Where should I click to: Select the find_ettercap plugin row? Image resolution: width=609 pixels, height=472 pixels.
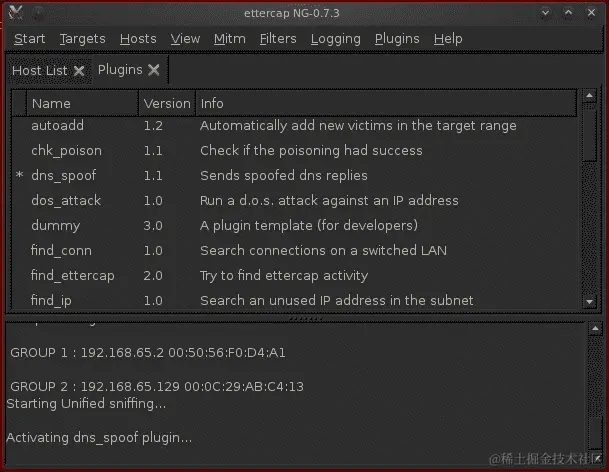click(x=294, y=275)
